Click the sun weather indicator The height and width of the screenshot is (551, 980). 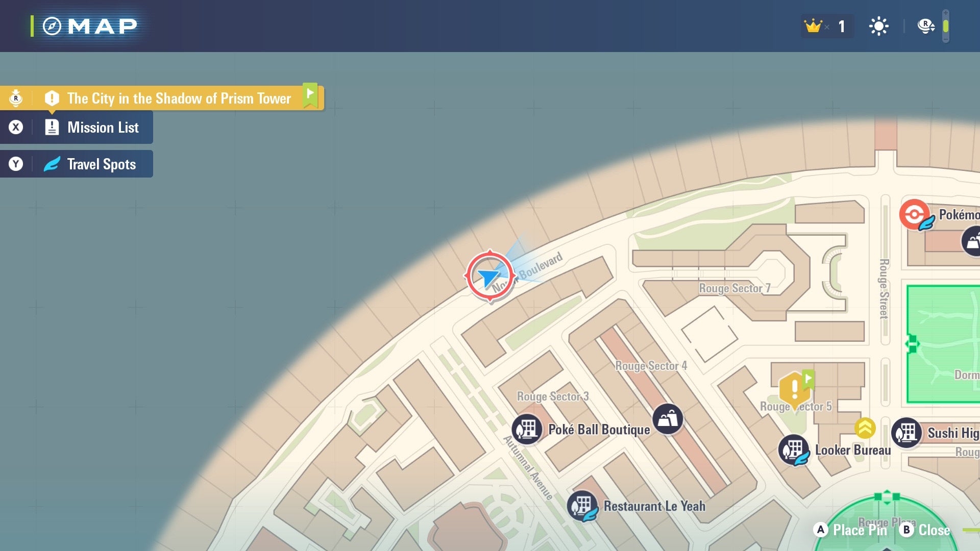(879, 26)
